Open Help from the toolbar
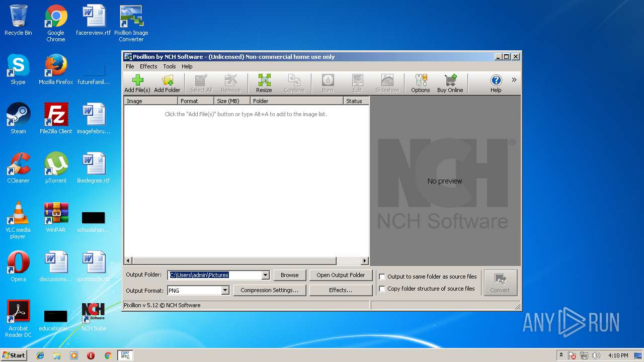This screenshot has height=362, width=644. [x=496, y=83]
